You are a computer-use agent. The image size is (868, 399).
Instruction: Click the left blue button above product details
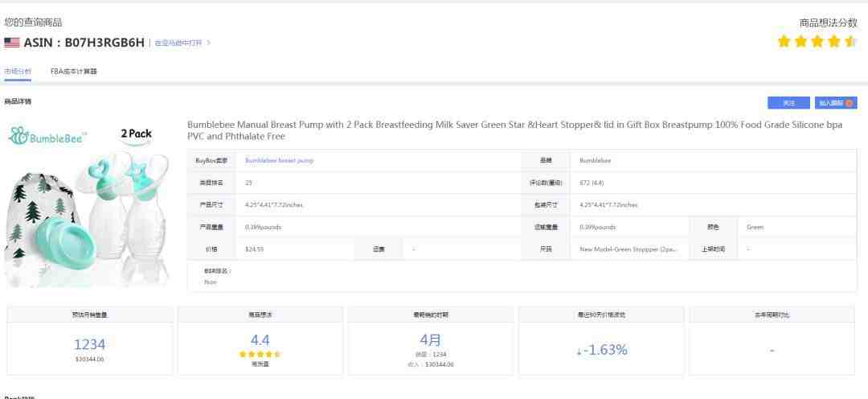[788, 103]
